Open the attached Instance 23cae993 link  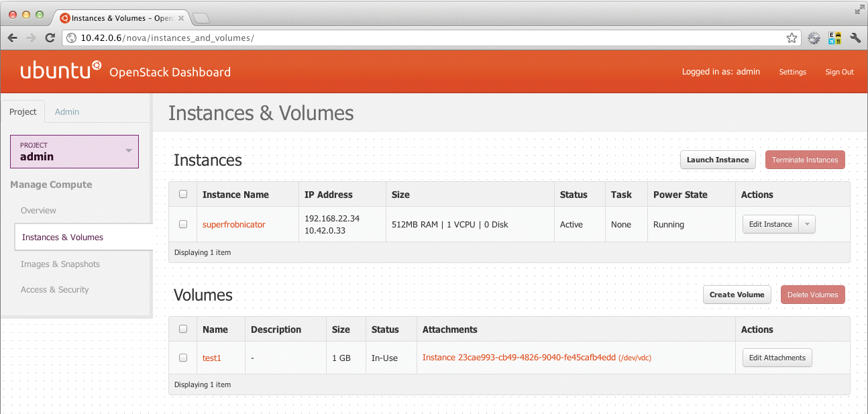(x=537, y=358)
